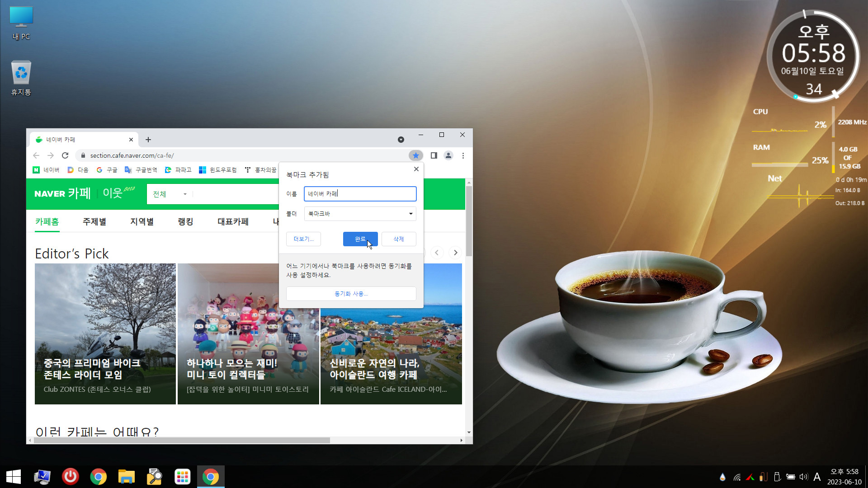
Task: Click the 삭제 button
Action: click(x=399, y=239)
